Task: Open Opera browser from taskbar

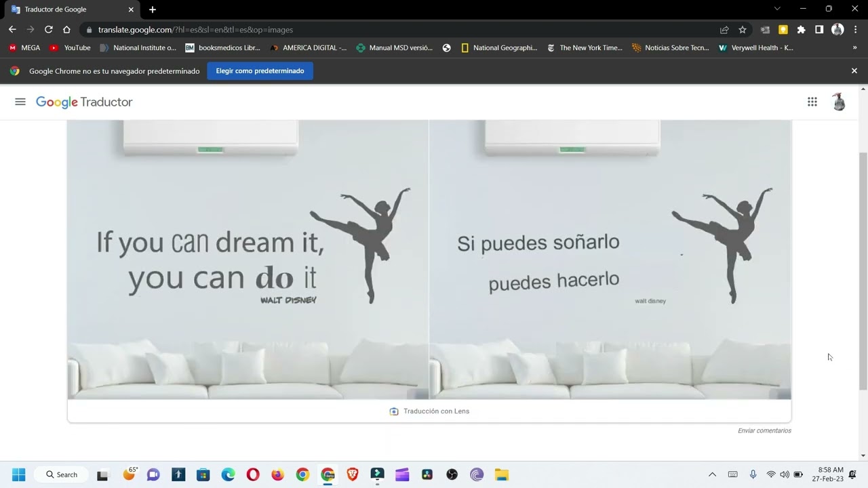Action: pos(253,474)
